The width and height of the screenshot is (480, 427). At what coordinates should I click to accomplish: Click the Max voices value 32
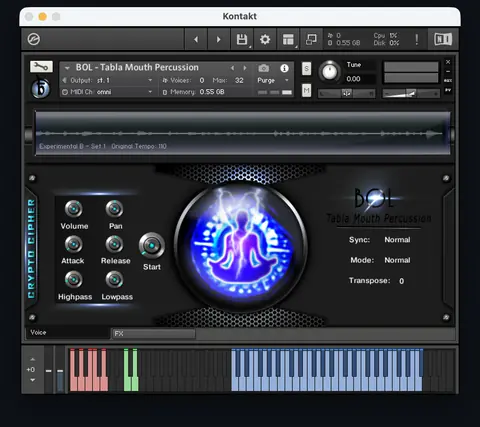coord(239,80)
